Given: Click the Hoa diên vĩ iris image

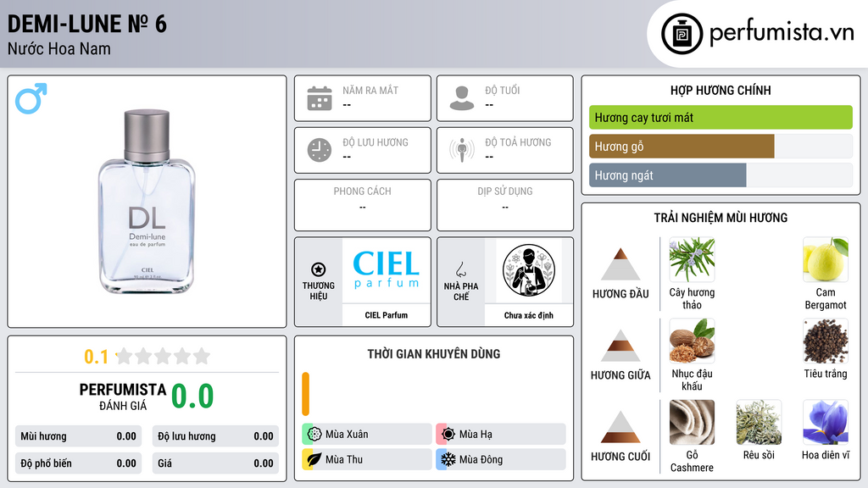Looking at the screenshot, I should pos(826,422).
